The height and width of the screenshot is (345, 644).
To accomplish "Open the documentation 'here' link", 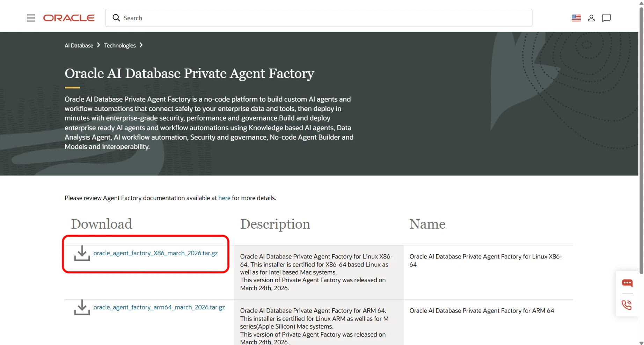I will tap(224, 198).
